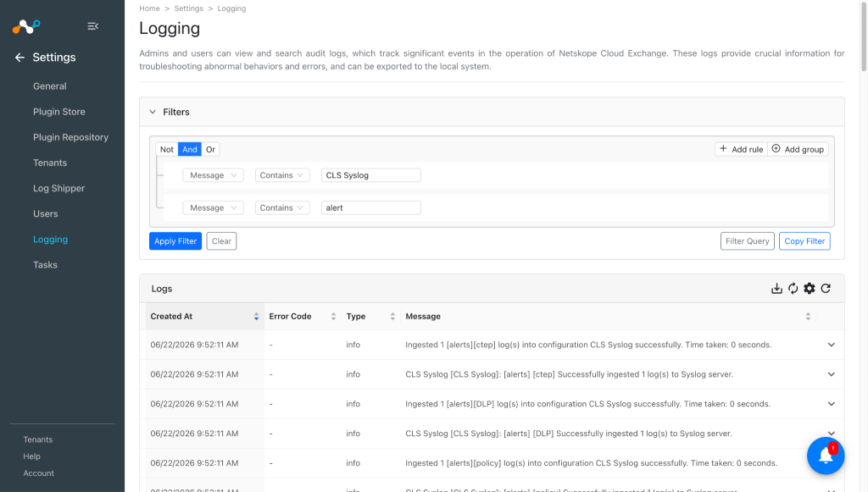Collapse the Filters panel

click(153, 112)
